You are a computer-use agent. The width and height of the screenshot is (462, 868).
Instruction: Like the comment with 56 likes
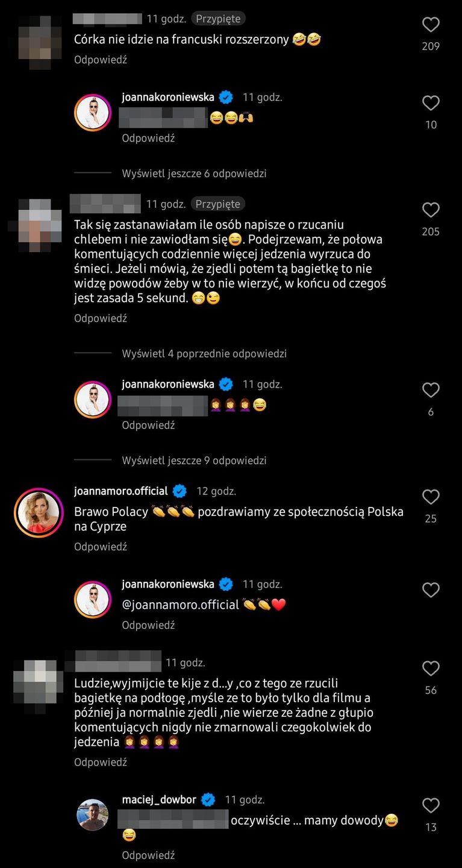[431, 668]
